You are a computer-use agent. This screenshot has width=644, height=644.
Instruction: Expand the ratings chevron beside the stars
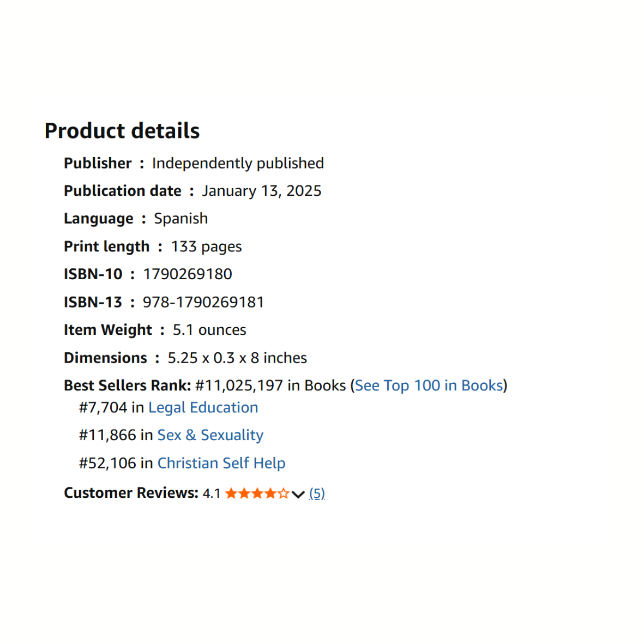tap(298, 494)
